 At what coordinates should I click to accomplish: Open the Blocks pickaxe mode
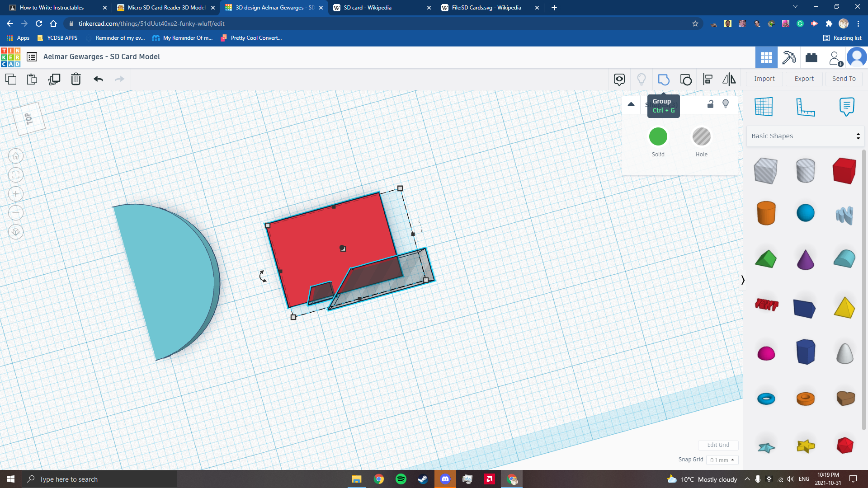point(789,57)
